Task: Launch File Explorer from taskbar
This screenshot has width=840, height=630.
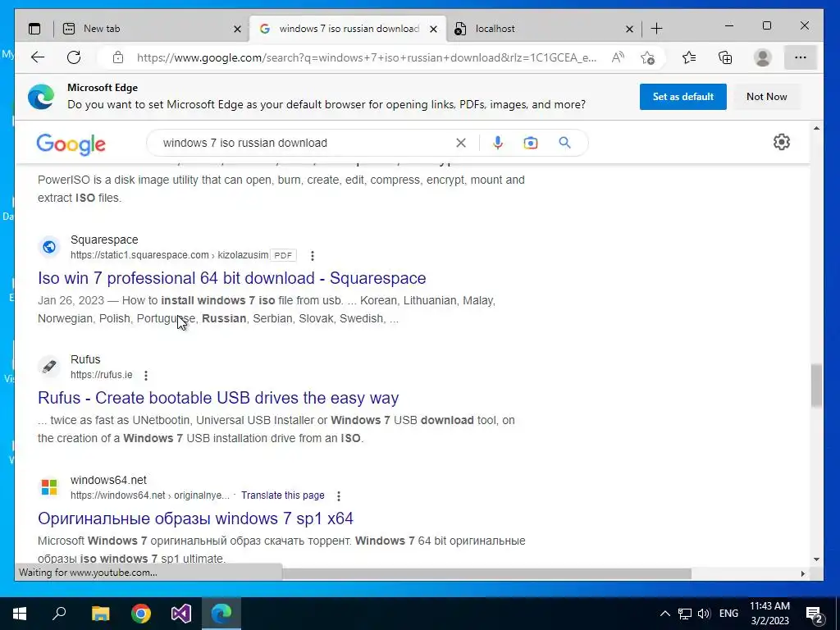Action: 100,614
